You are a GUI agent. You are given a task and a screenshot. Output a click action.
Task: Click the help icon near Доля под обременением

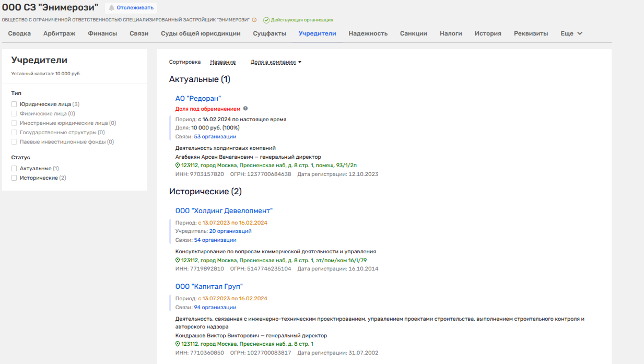[x=245, y=109]
